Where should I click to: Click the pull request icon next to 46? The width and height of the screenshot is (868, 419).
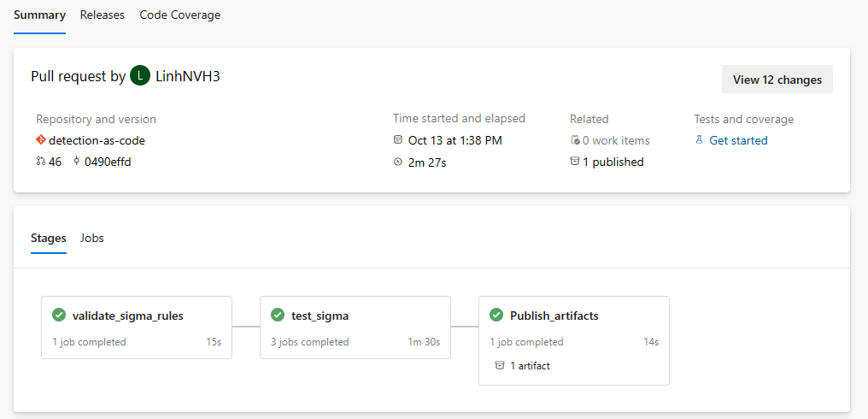pos(40,162)
